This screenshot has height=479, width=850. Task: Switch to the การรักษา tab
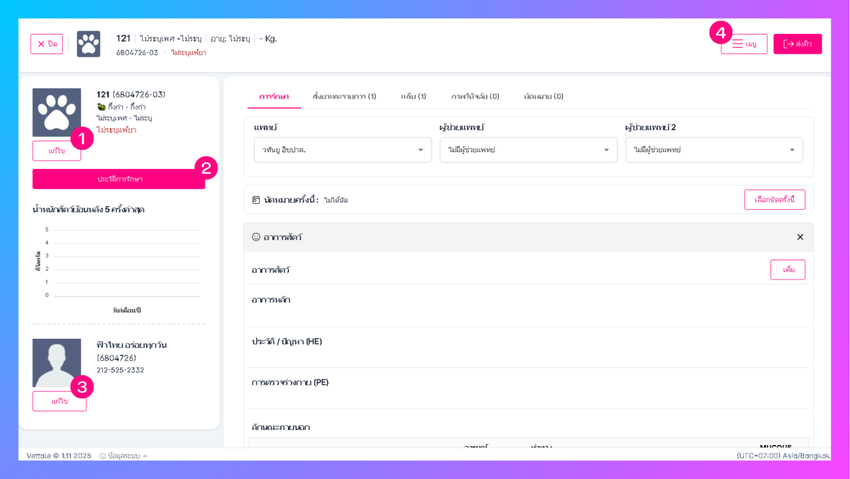tap(274, 96)
